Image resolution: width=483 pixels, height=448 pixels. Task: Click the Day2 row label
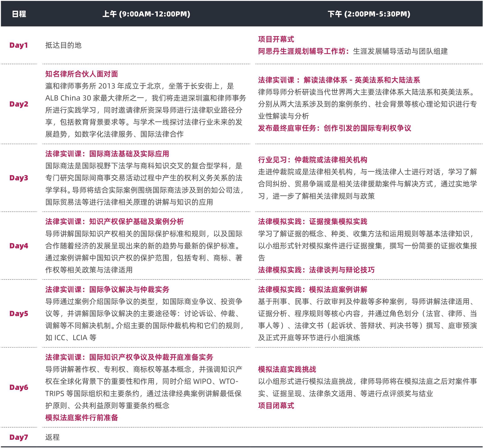click(19, 104)
